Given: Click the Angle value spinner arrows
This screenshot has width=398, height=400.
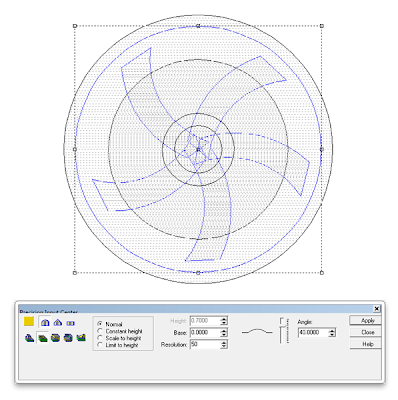Looking at the screenshot, I should pos(332,333).
